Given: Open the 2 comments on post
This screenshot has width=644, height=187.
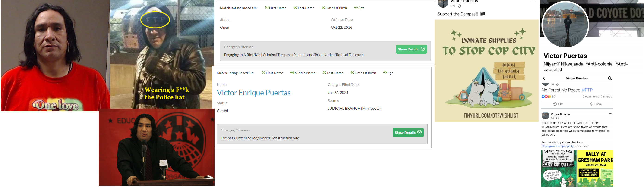Looking at the screenshot, I should 590,97.
